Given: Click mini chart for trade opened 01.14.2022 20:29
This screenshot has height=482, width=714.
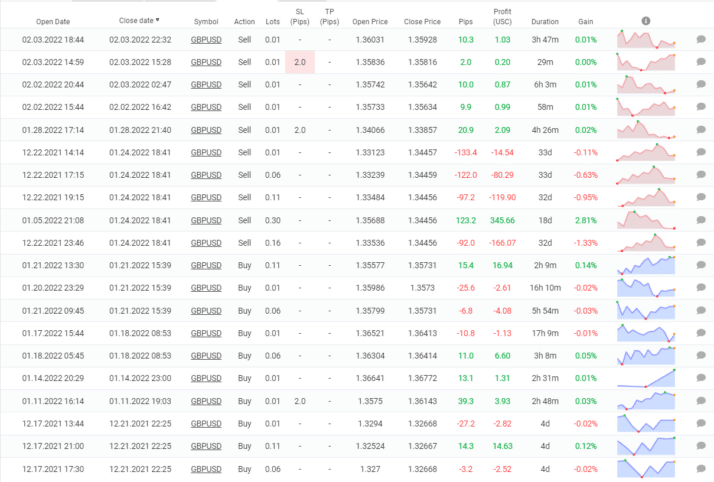Looking at the screenshot, I should [x=646, y=378].
